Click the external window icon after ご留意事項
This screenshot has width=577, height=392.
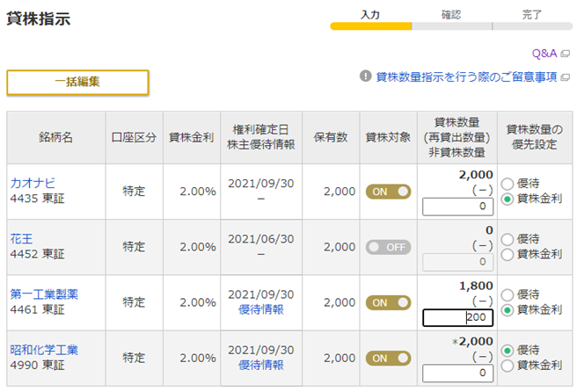(x=565, y=77)
